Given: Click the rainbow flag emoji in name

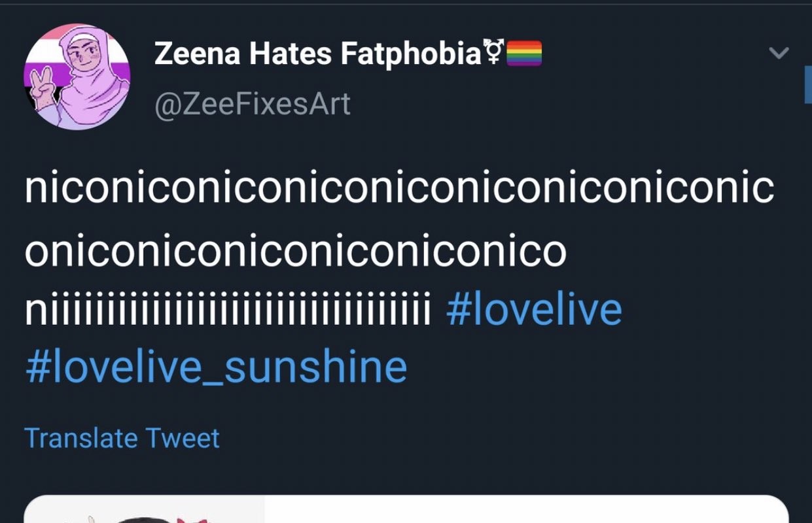Looking at the screenshot, I should (x=524, y=54).
